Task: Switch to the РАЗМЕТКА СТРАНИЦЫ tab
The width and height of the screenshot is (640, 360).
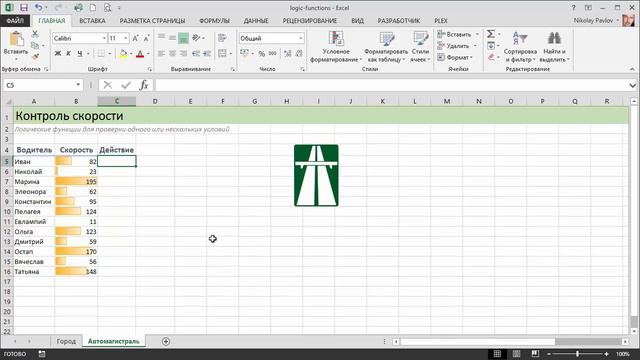Action: (152, 20)
